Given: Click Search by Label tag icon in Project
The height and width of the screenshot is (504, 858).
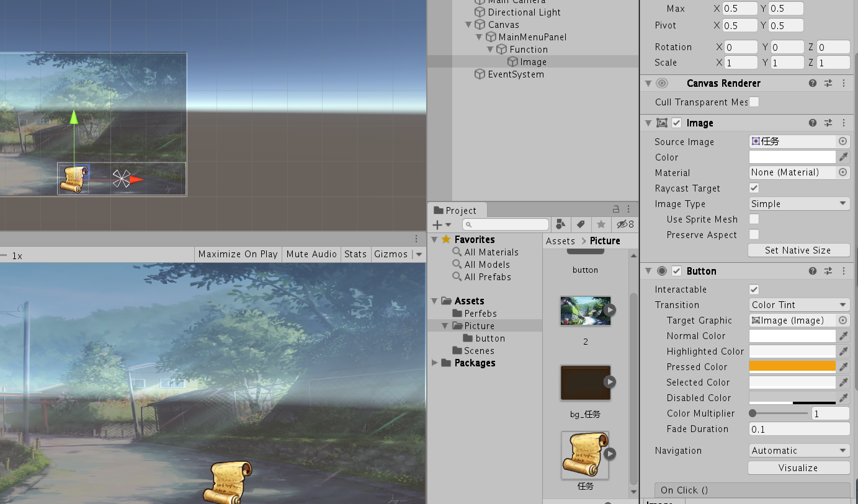Looking at the screenshot, I should point(581,224).
